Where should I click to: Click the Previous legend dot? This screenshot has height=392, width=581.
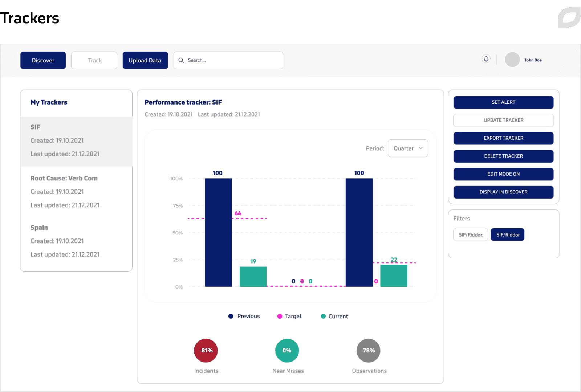pos(231,316)
